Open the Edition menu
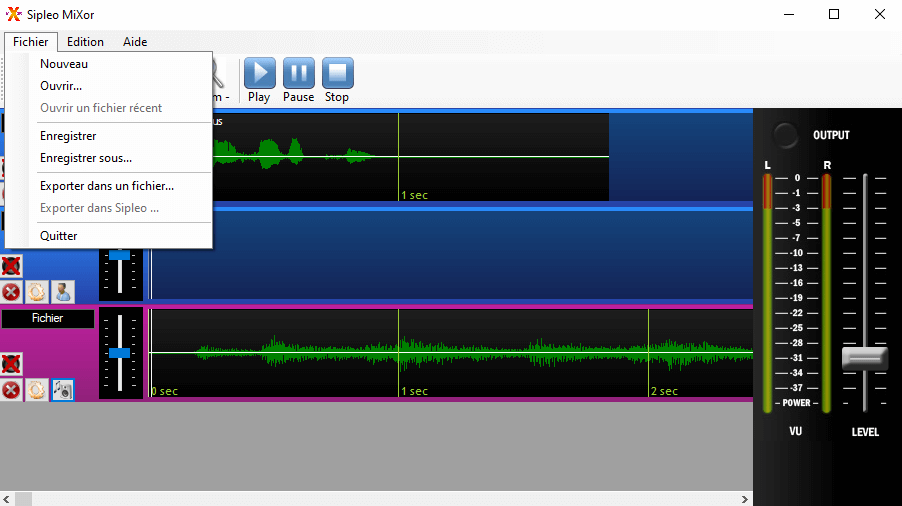Viewport: 902px width, 506px height. (85, 41)
